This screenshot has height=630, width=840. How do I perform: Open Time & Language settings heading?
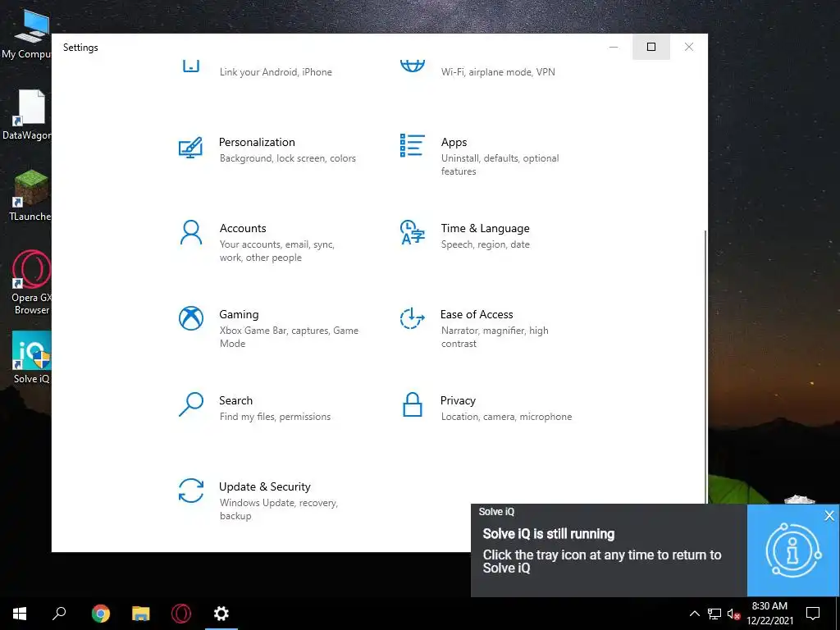tap(485, 228)
